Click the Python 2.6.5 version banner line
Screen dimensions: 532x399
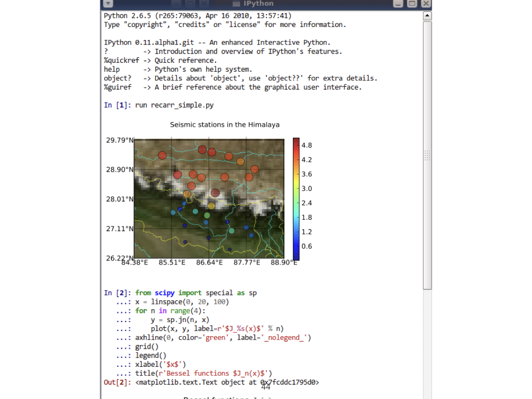tap(197, 16)
